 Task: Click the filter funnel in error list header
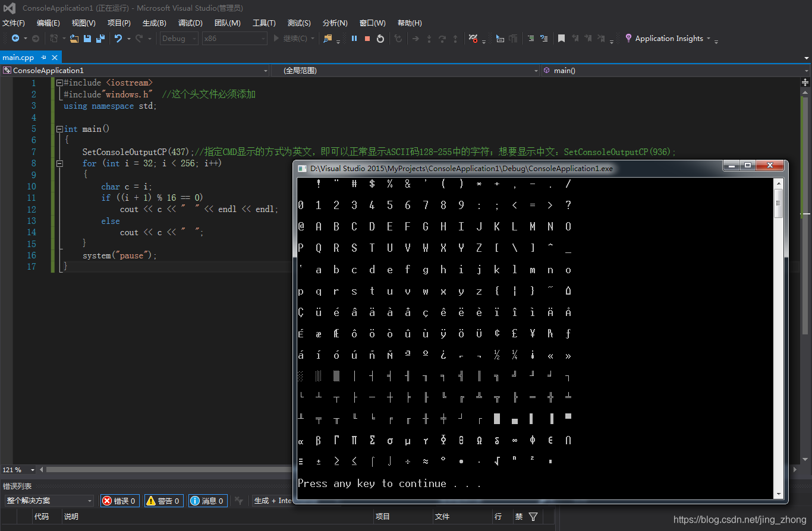tap(533, 517)
